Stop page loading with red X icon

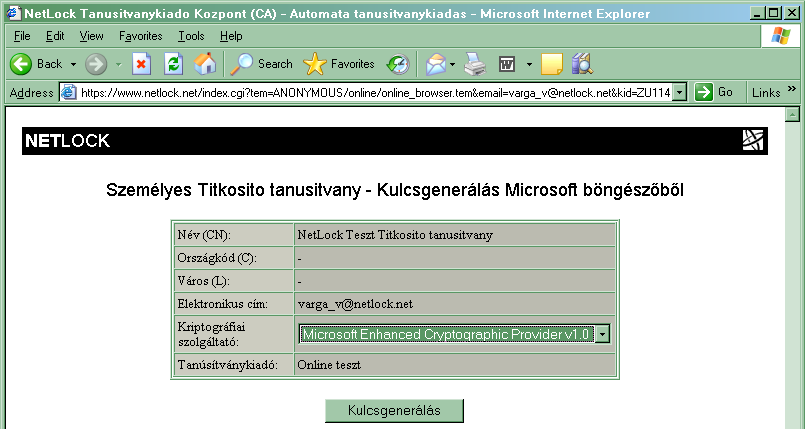[141, 64]
